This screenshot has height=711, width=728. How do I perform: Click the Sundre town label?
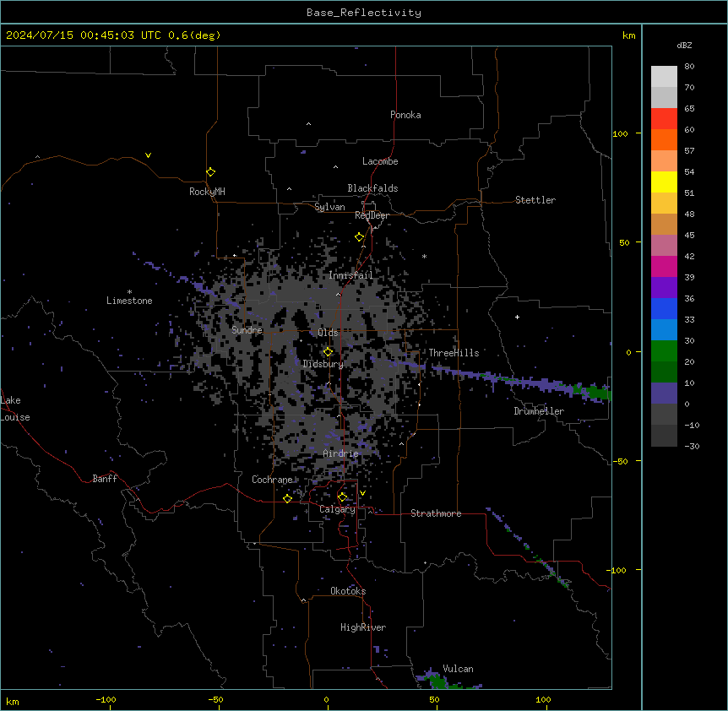[x=247, y=330]
